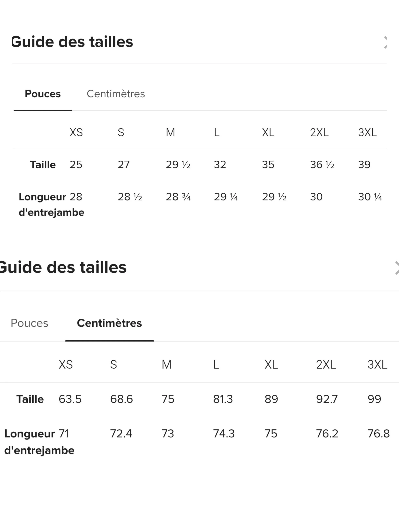The width and height of the screenshot is (399, 532).
Task: Click the 63.5 waist value for XS
Action: 70,399
